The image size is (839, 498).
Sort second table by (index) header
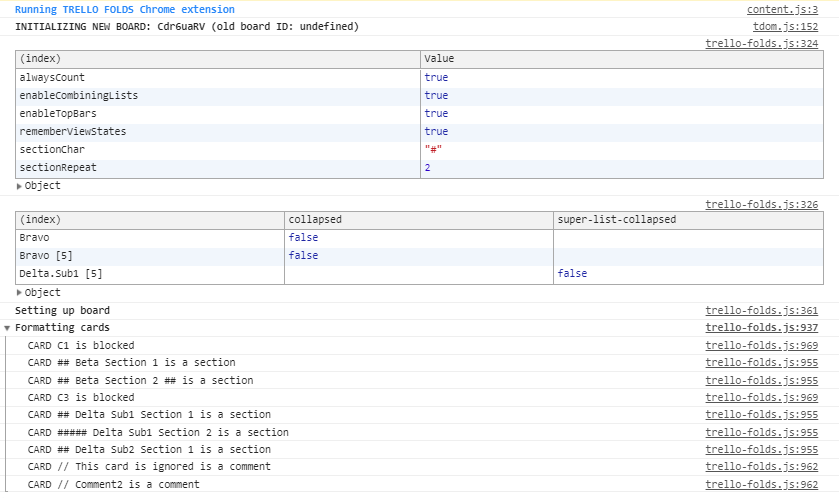pos(150,220)
